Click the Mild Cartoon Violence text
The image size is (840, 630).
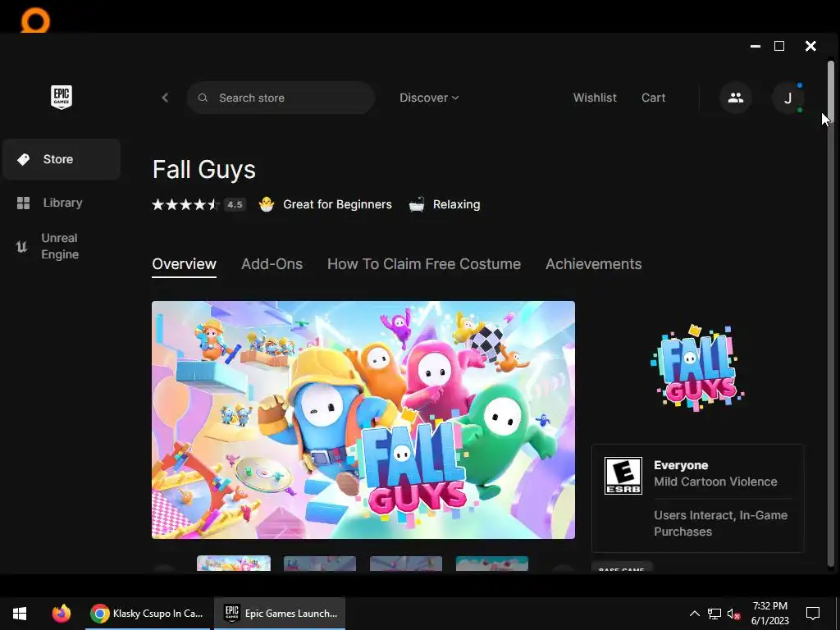pos(715,482)
